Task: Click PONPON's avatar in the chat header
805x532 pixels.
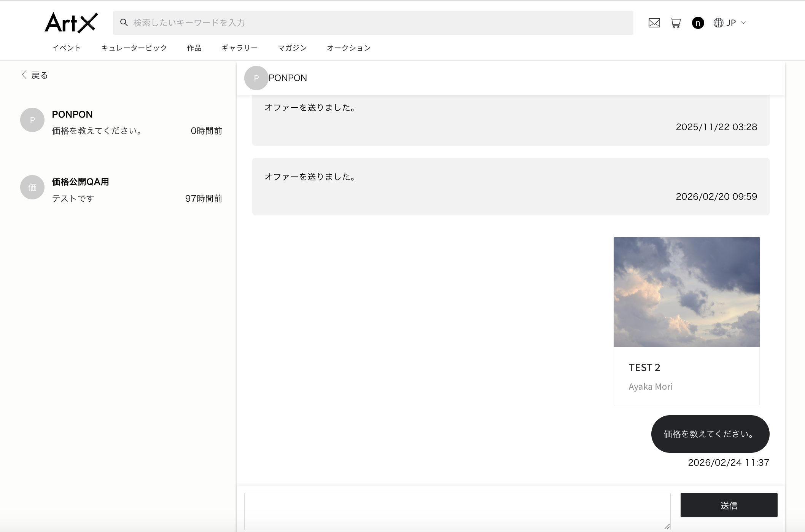Action: click(x=256, y=78)
